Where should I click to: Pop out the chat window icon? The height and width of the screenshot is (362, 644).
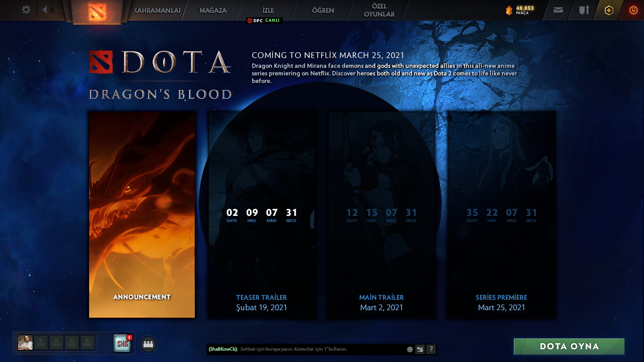pyautogui.click(x=420, y=349)
